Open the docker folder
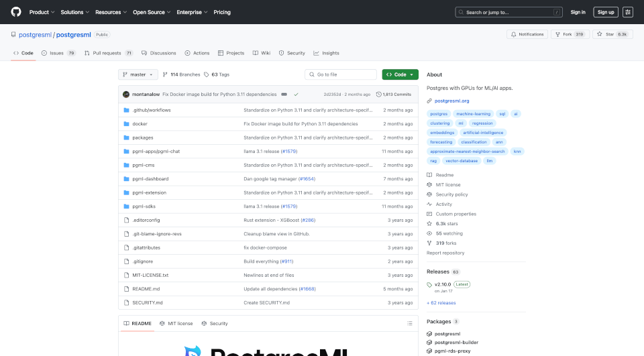Image resolution: width=644 pixels, height=356 pixels. (140, 124)
